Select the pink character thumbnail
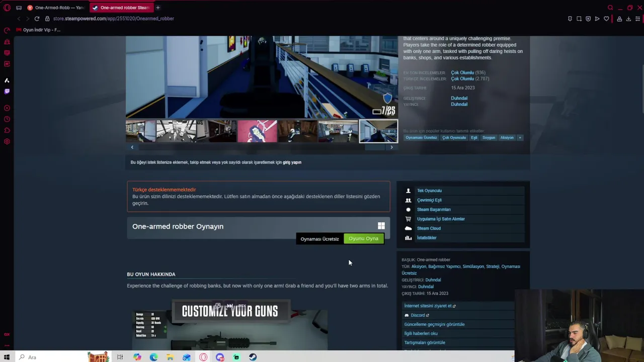 tap(257, 131)
